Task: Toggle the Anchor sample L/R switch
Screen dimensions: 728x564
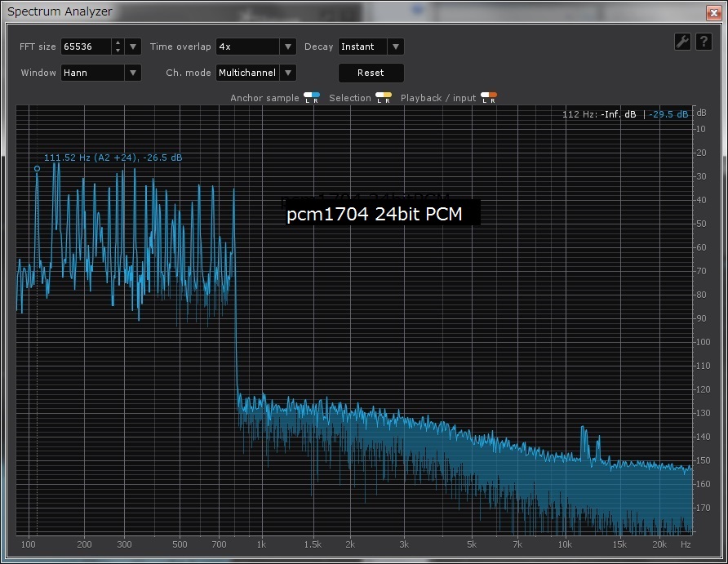Action: click(x=312, y=97)
